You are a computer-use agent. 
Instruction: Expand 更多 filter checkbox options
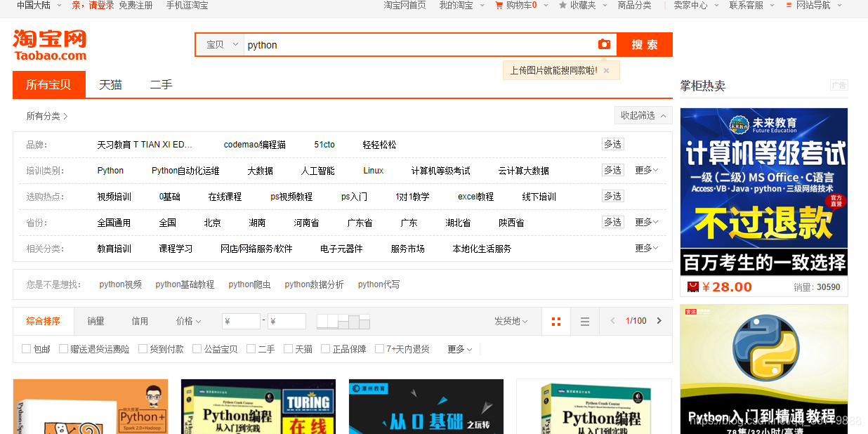(460, 349)
